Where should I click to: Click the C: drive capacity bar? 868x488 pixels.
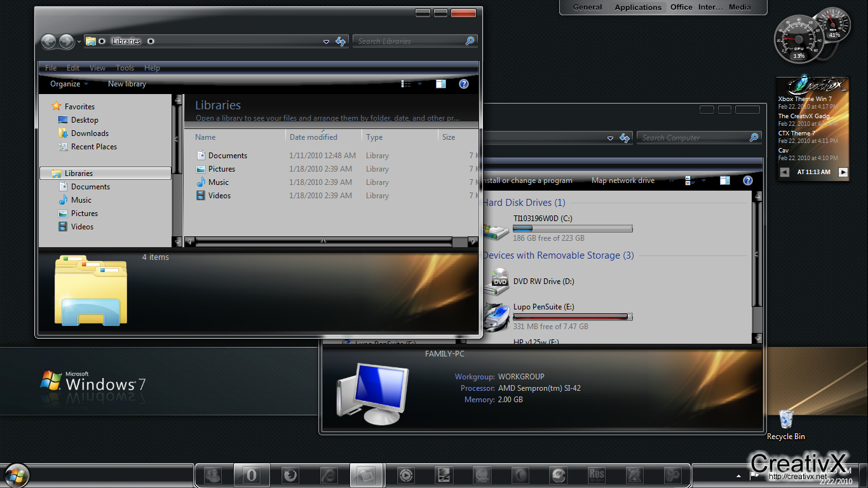point(572,228)
